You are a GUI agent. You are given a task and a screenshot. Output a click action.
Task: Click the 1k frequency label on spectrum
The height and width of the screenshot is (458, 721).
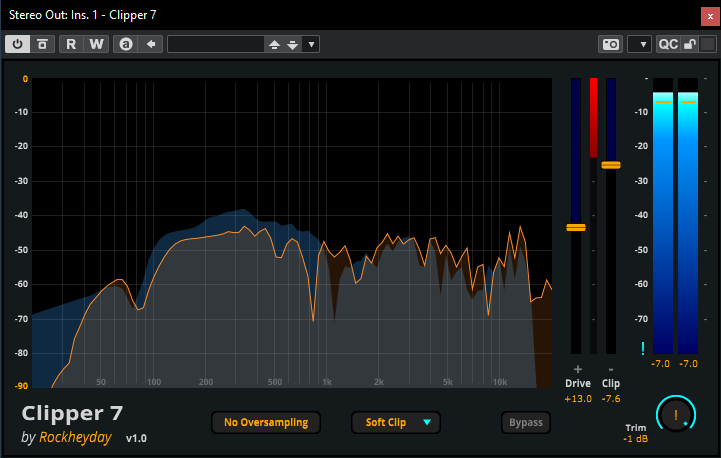pyautogui.click(x=327, y=382)
